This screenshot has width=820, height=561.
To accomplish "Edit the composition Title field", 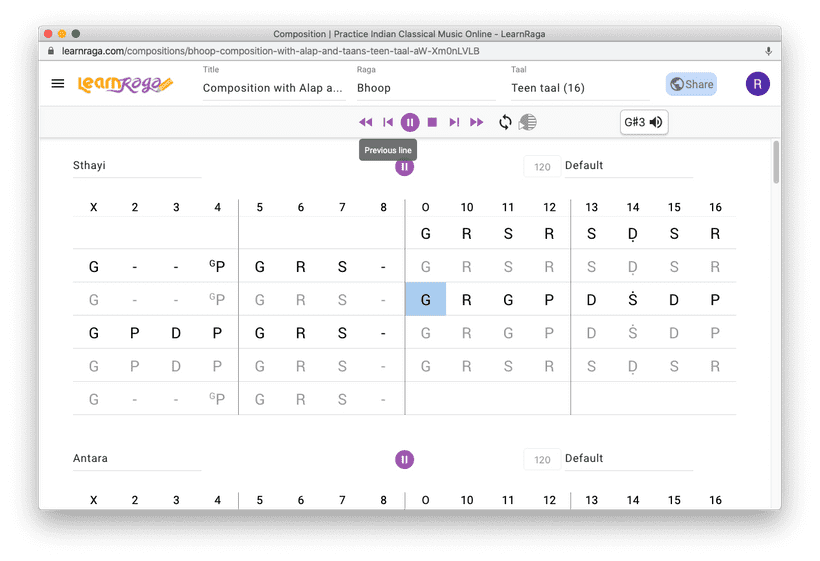I will [x=273, y=88].
